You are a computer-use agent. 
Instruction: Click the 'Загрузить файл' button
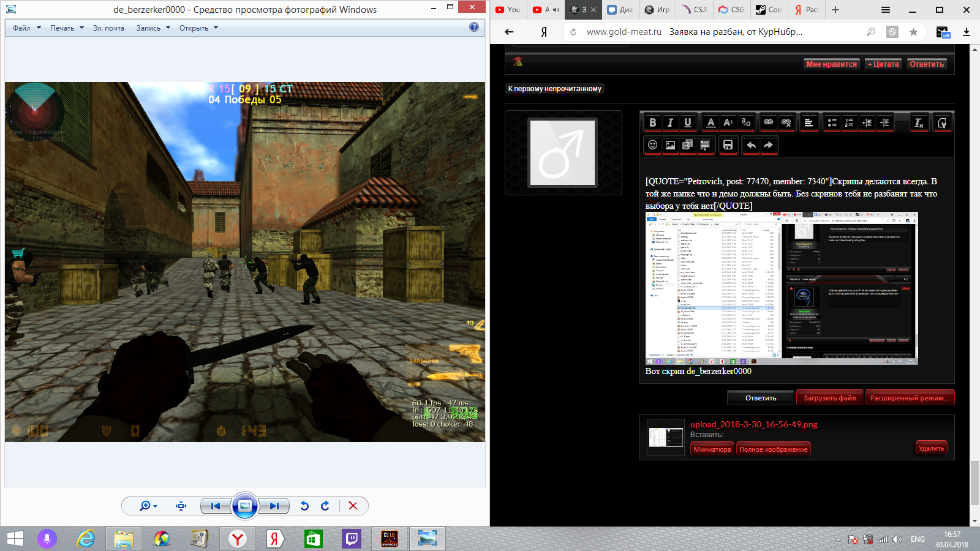(x=830, y=398)
